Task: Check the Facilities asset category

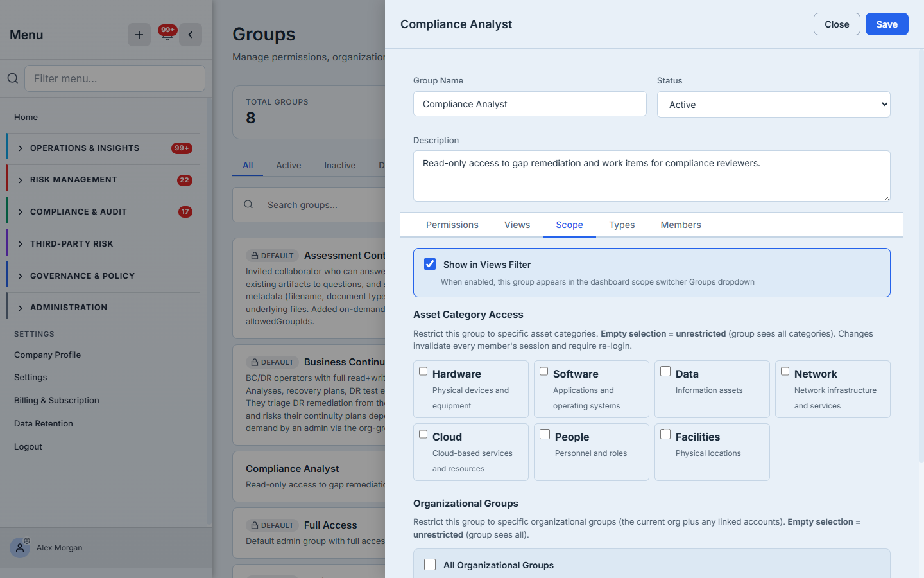Action: click(x=665, y=434)
